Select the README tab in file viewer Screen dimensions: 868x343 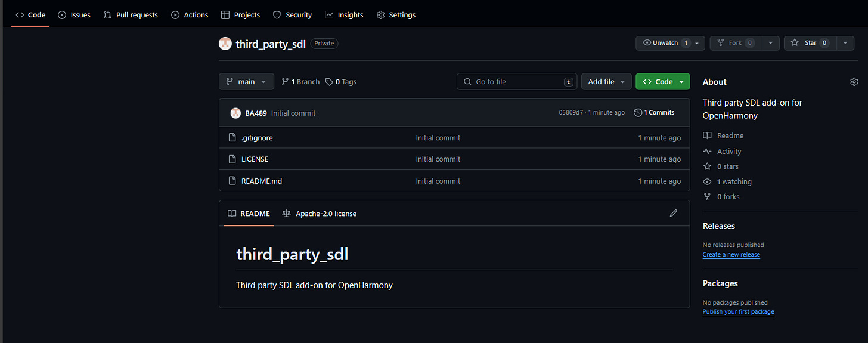[x=249, y=214]
